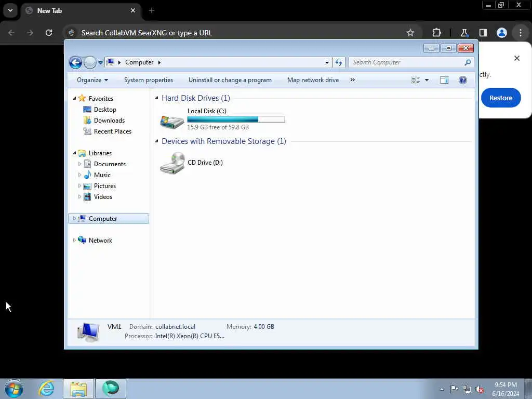
Task: Toggle the preview pane
Action: pyautogui.click(x=444, y=80)
